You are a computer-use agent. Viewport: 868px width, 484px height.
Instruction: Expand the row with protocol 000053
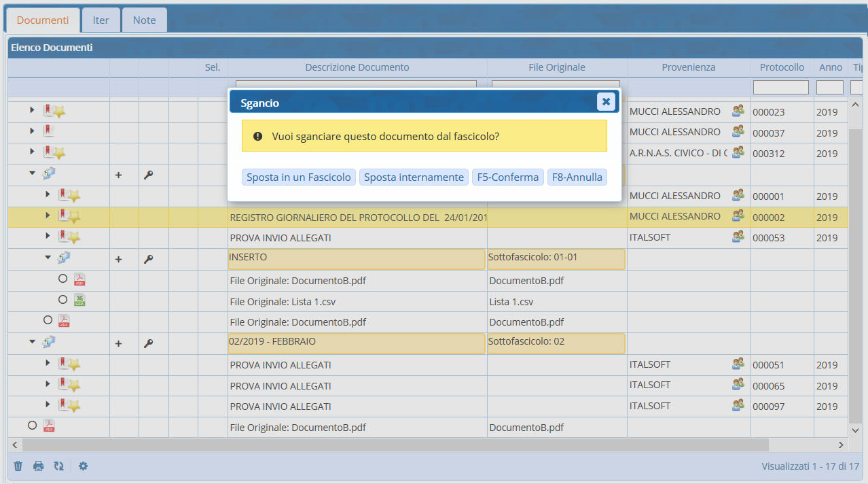pyautogui.click(x=48, y=236)
